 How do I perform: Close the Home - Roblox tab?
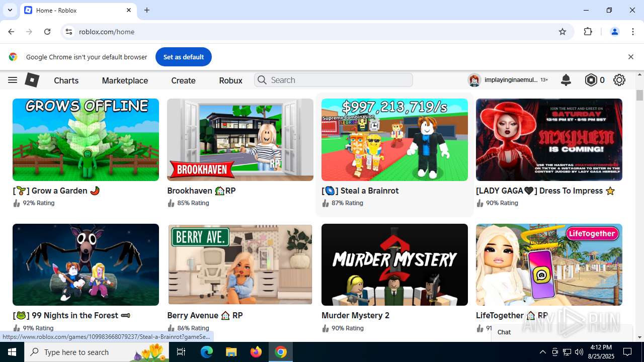tap(129, 10)
